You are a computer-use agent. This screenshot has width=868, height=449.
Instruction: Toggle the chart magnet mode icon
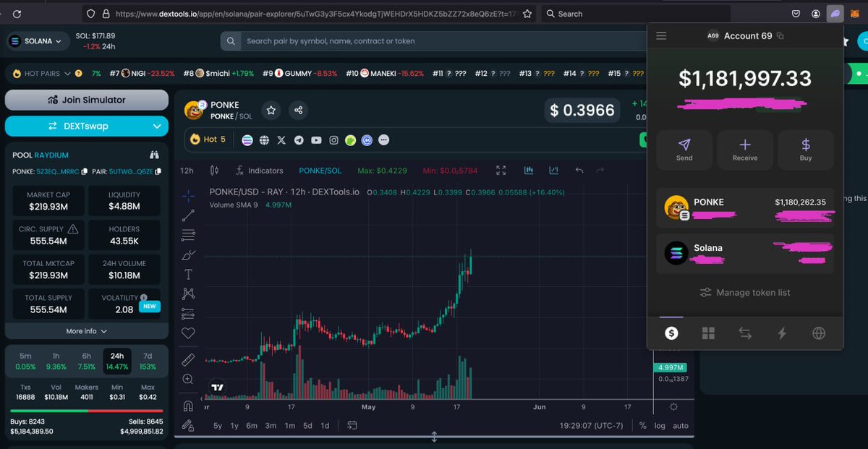[x=188, y=406]
